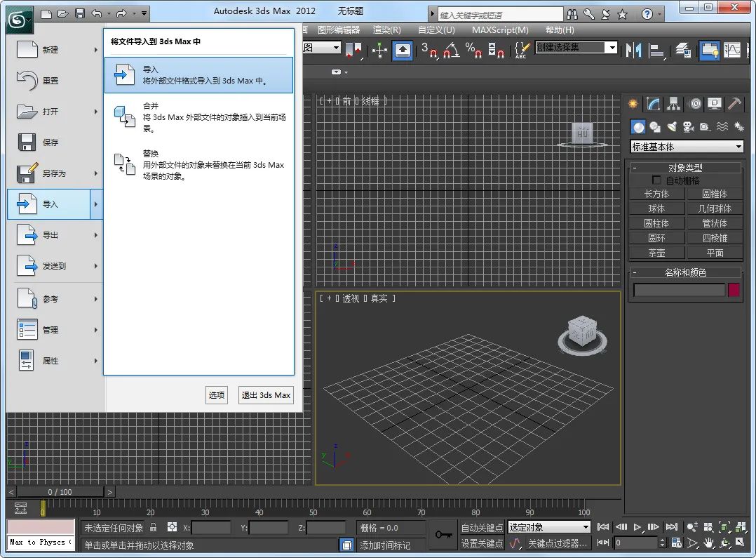Click the Redo arrow icon

(121, 13)
